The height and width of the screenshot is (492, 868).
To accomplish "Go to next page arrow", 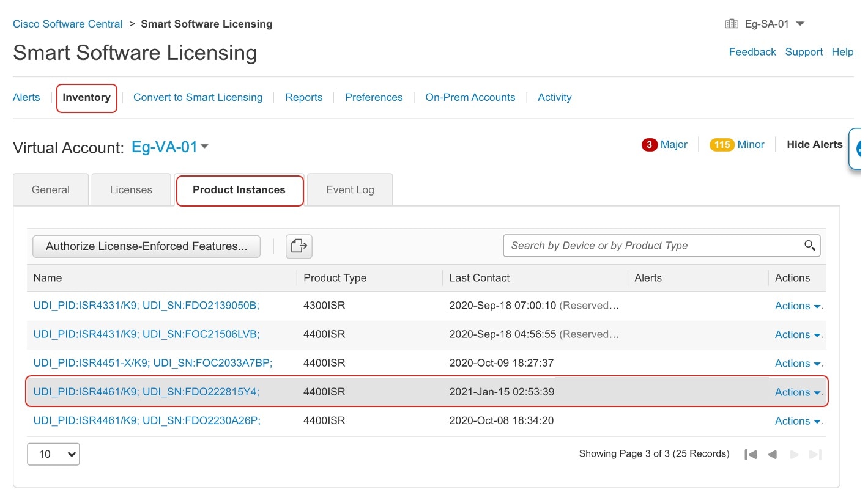I will tap(794, 455).
